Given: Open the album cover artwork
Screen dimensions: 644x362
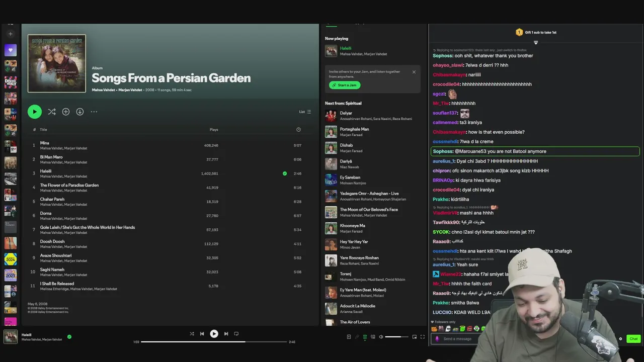Looking at the screenshot, I should (57, 63).
